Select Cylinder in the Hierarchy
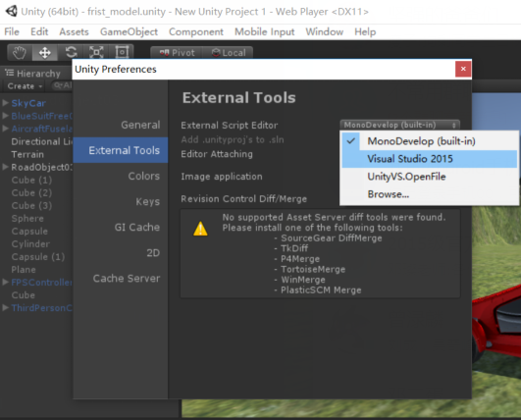Screen dimensions: 521x420 [x=30, y=244]
